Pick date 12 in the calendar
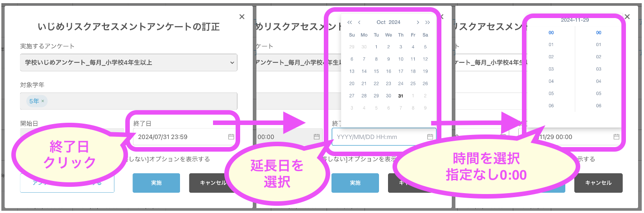The height and width of the screenshot is (213, 644). (425, 59)
